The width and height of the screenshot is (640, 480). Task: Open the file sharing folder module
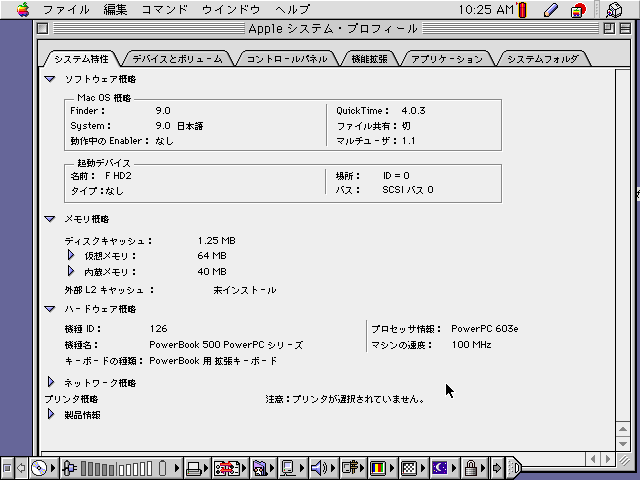coord(263,468)
